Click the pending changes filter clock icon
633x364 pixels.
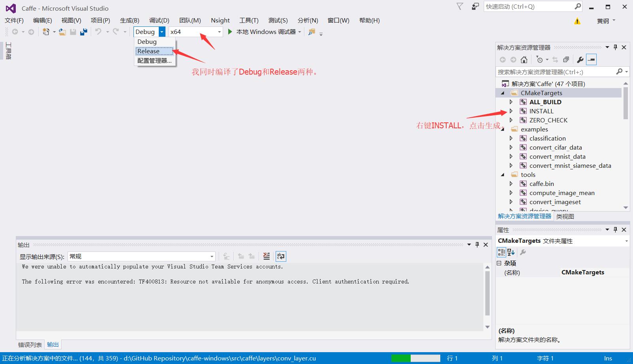(539, 60)
